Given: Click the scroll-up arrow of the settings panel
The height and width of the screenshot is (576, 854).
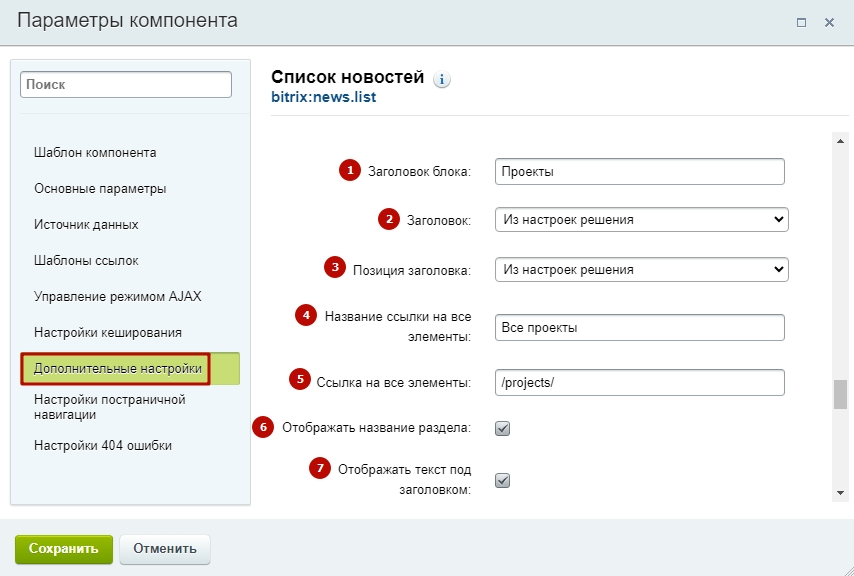Looking at the screenshot, I should pos(840,141).
